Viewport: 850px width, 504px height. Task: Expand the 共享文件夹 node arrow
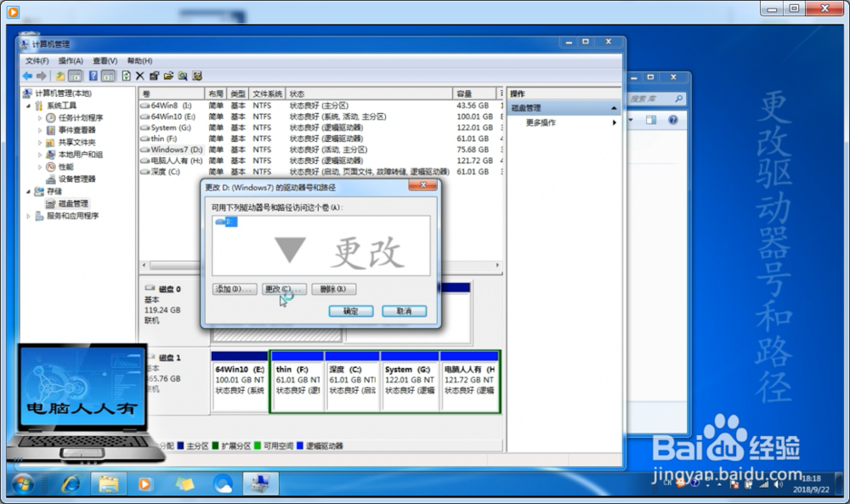click(40, 142)
